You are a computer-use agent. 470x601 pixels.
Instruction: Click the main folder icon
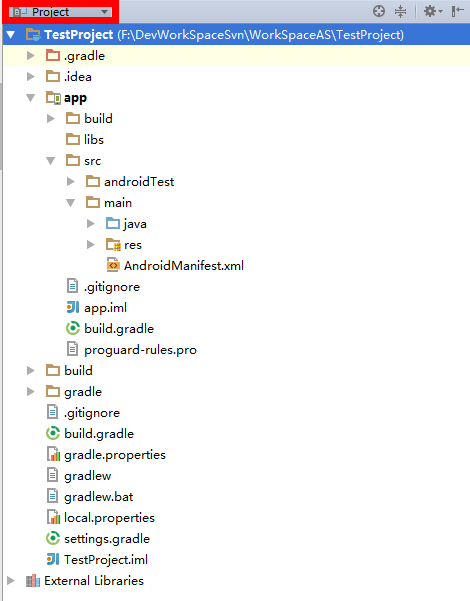point(93,202)
